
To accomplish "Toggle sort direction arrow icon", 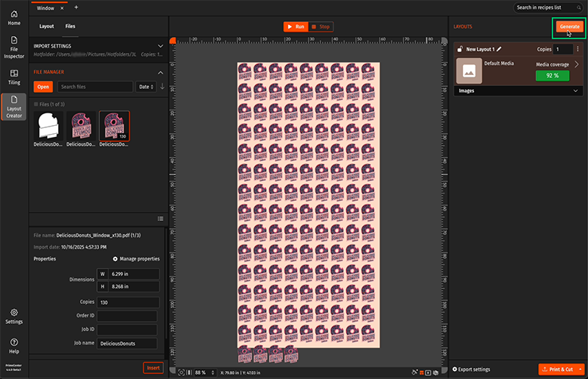I will click(x=162, y=87).
